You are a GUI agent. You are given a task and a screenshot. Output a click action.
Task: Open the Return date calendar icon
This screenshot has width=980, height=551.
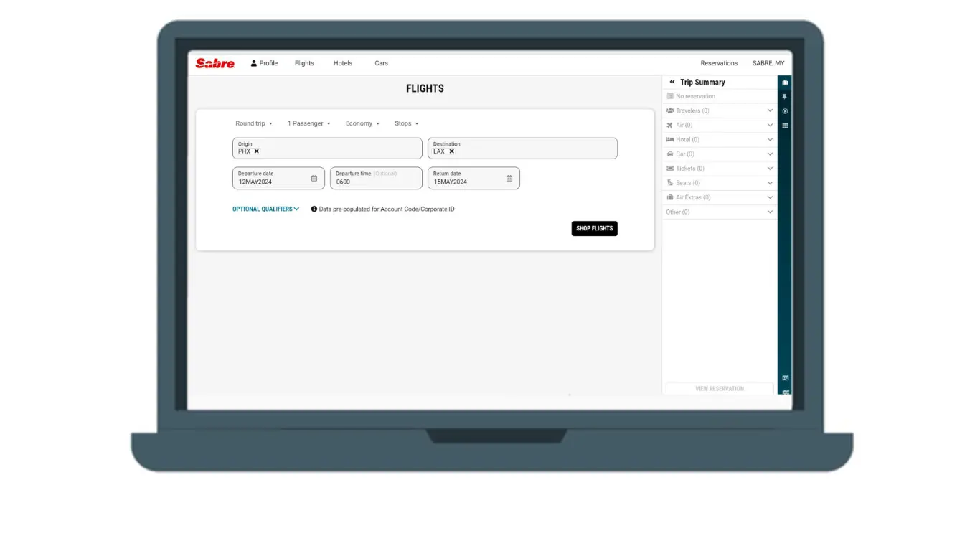coord(509,178)
